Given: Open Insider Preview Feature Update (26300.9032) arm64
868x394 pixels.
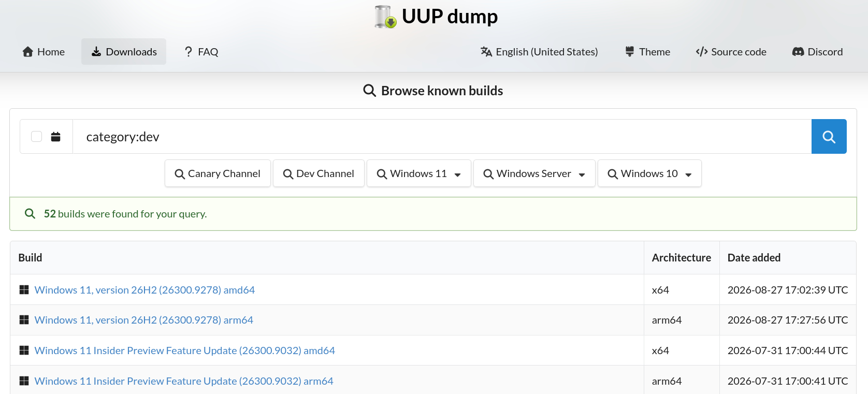Looking at the screenshot, I should [x=184, y=381].
